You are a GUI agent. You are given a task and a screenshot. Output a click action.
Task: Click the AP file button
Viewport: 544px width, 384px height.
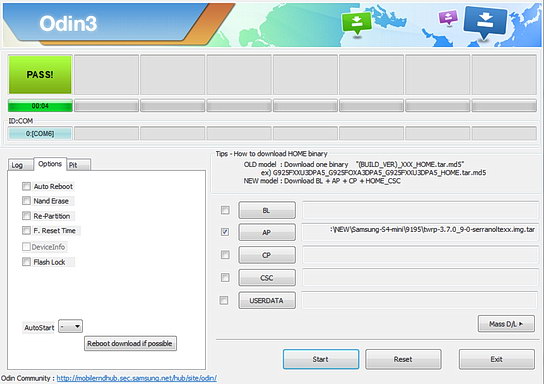267,232
